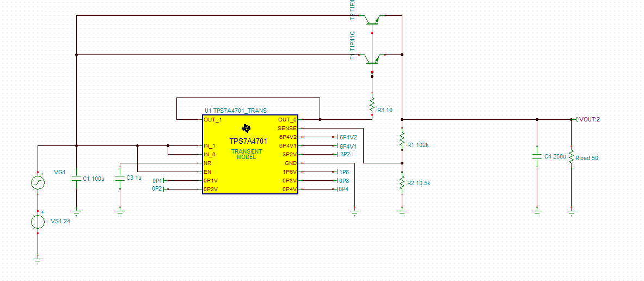Viewport: 644px width, 281px height.
Task: Click the external 6P4V2 net label
Action: (x=348, y=137)
